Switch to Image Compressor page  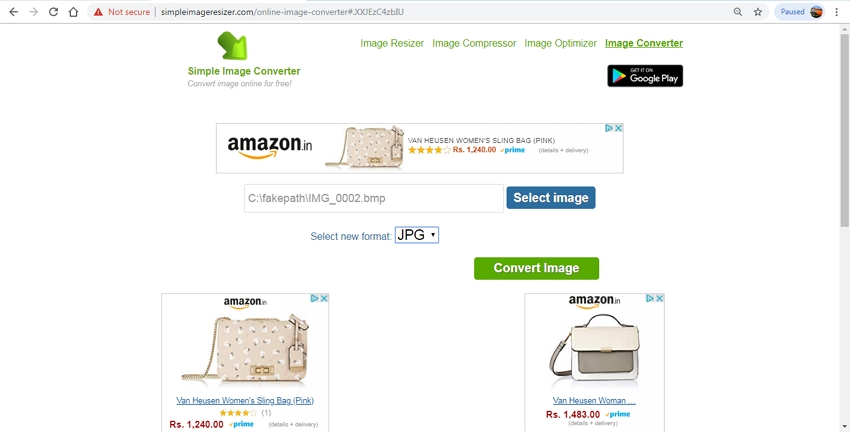(474, 43)
